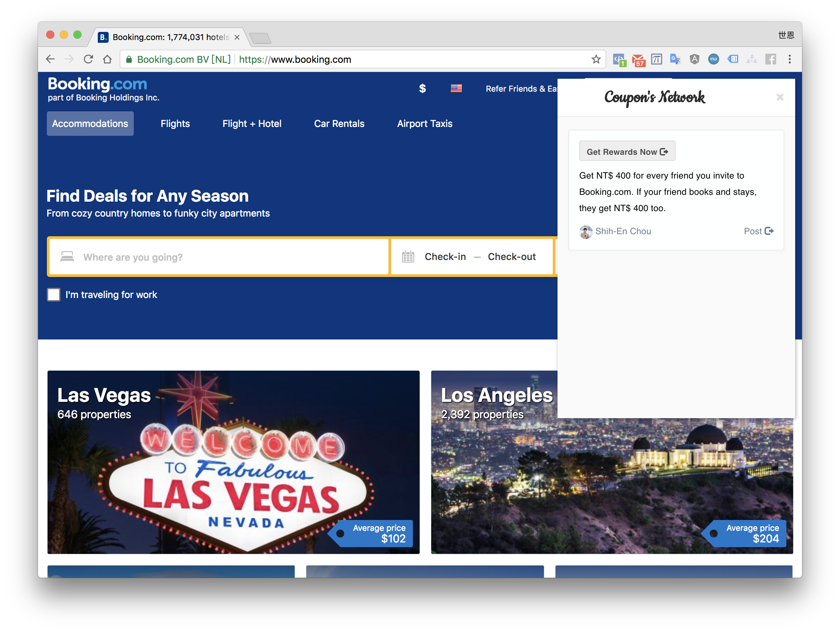
Task: Open the Chrome three-dot menu
Action: coord(789,59)
